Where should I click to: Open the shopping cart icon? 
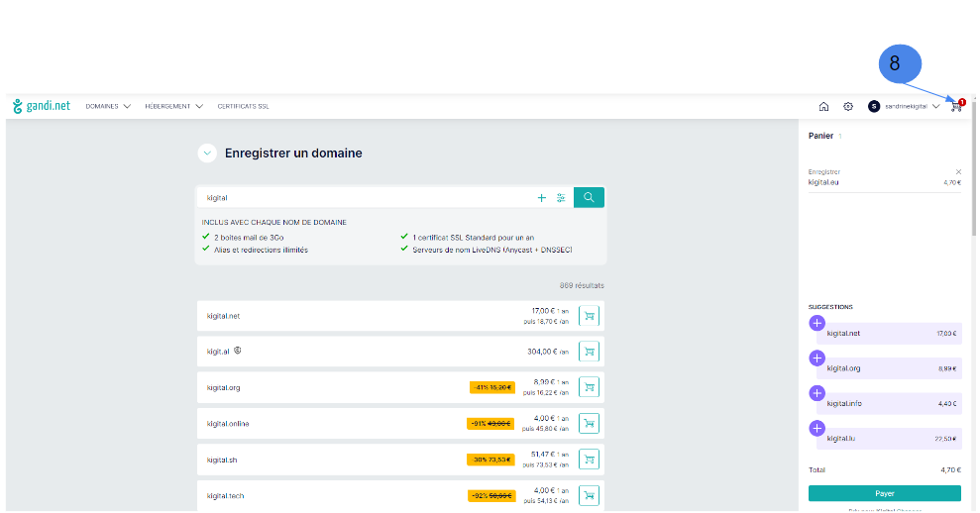coord(956,106)
